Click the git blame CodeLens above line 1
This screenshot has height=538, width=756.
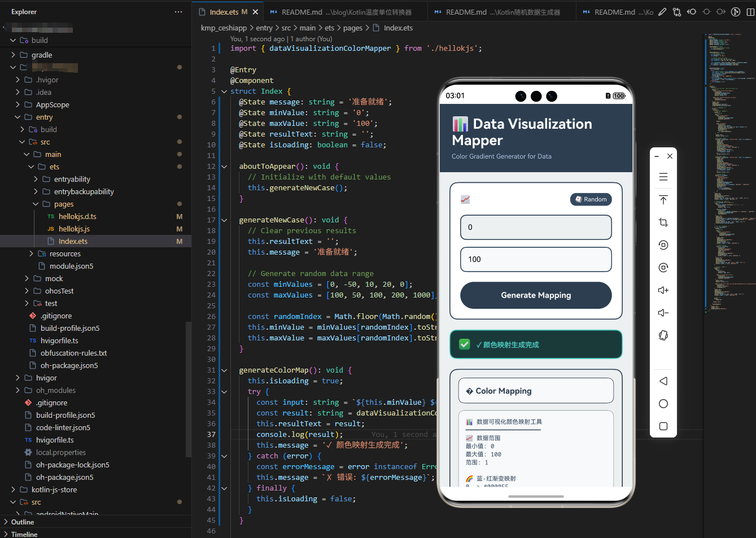[281, 39]
